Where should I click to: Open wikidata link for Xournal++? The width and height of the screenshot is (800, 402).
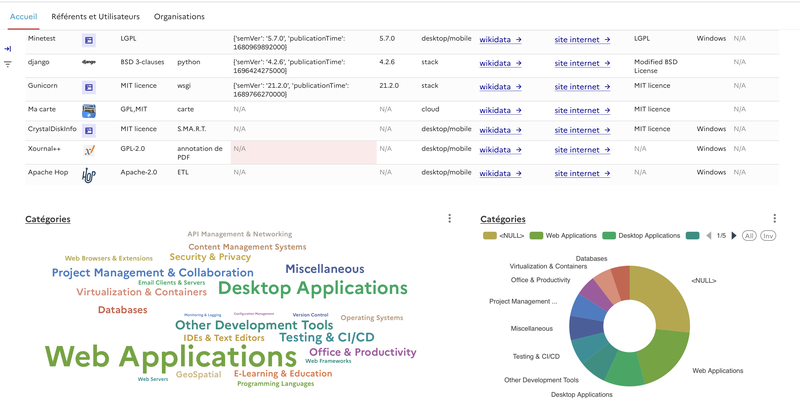tap(500, 150)
